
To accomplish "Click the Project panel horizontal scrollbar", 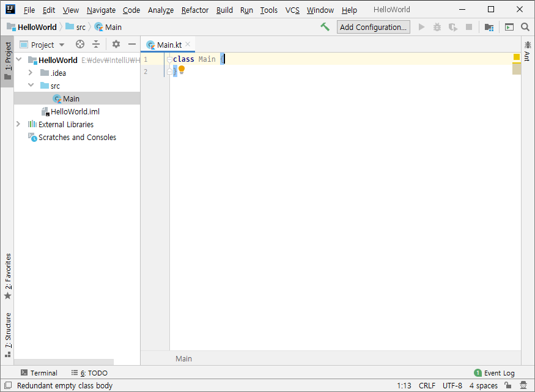I will [64, 361].
